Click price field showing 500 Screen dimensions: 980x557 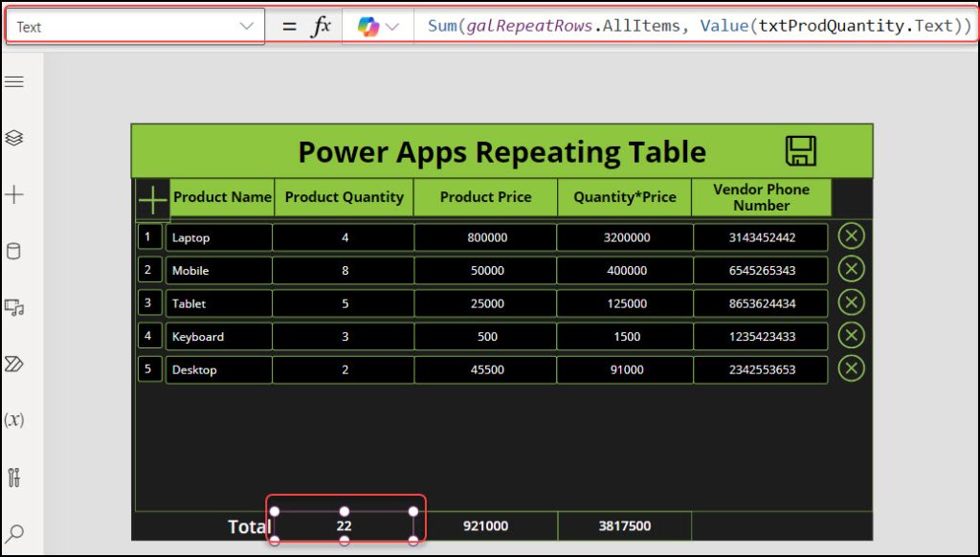(485, 336)
